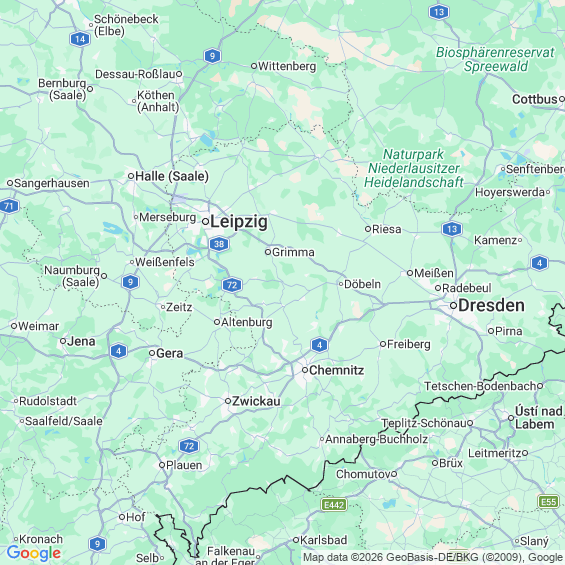
Task: Click the E442 green route shield
Action: coord(334,505)
